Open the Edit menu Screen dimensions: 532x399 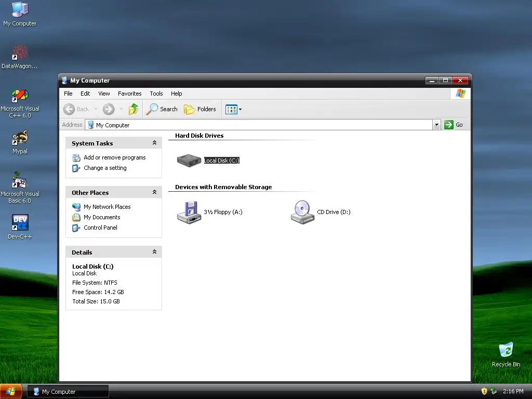coord(85,94)
